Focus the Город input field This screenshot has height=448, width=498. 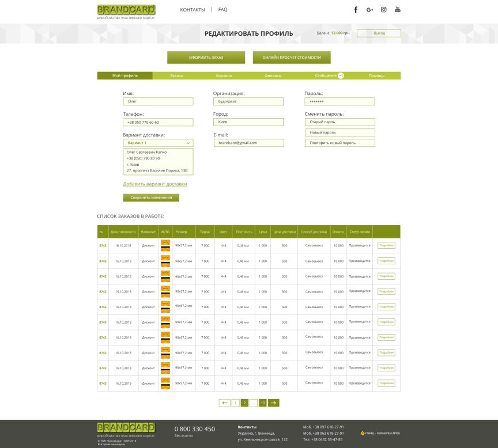pos(248,122)
